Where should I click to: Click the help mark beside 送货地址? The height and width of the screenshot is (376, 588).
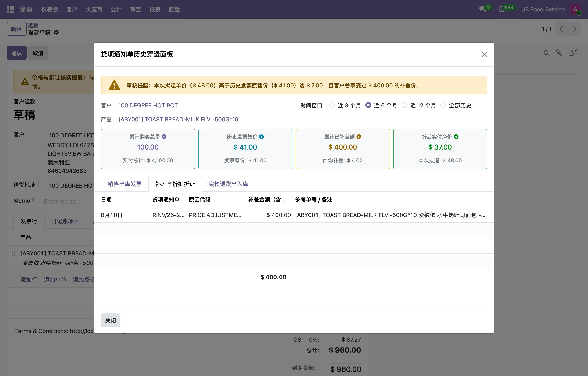tap(38, 183)
